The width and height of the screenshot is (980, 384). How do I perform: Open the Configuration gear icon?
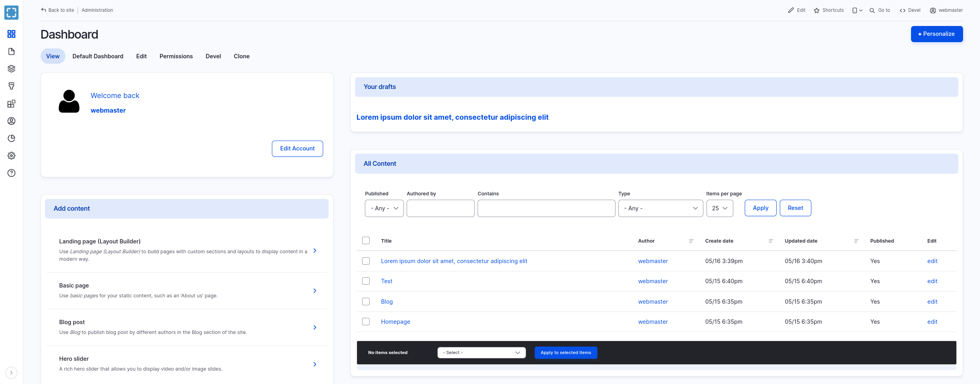[11, 156]
